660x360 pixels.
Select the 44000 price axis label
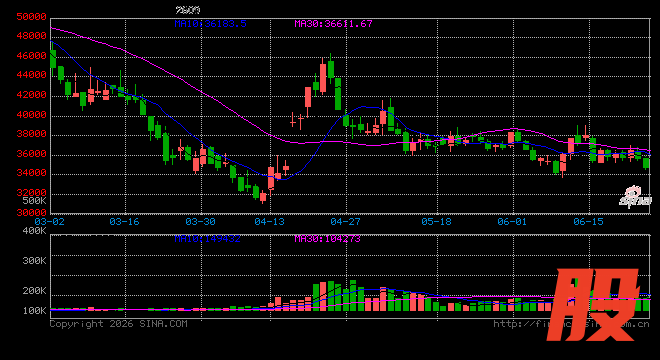pyautogui.click(x=31, y=75)
